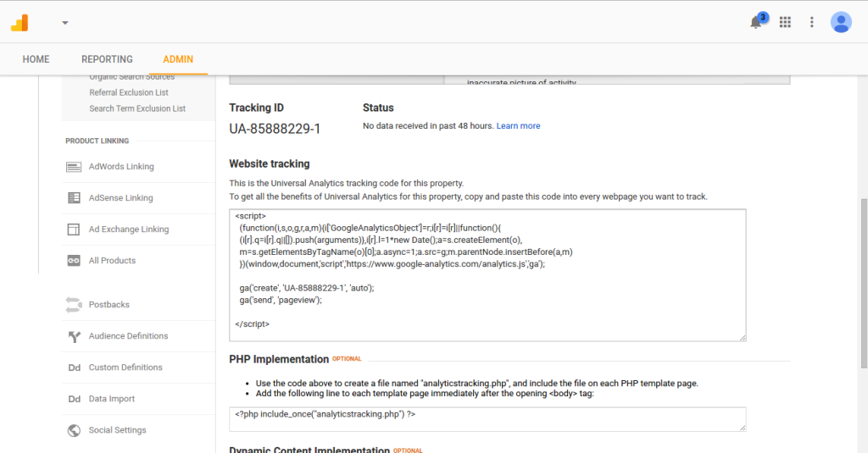The height and width of the screenshot is (453, 868).
Task: Click the Audience Definitions fork icon
Action: coord(75,336)
